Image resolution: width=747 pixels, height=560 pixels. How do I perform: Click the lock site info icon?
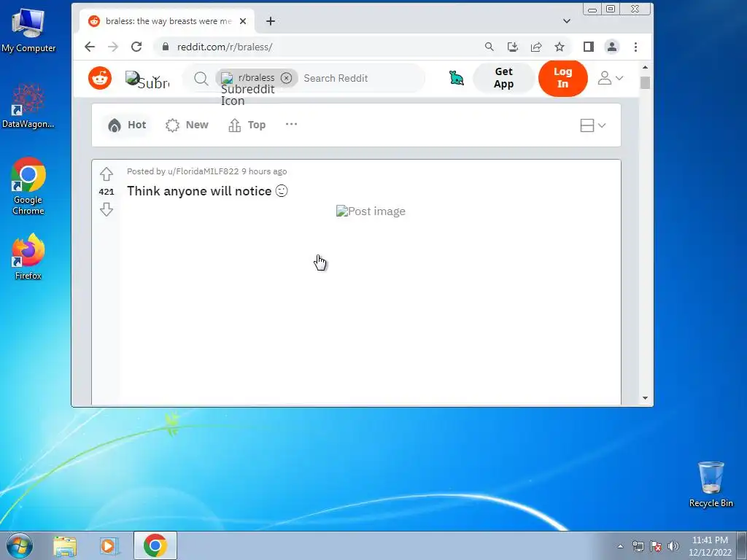point(166,47)
